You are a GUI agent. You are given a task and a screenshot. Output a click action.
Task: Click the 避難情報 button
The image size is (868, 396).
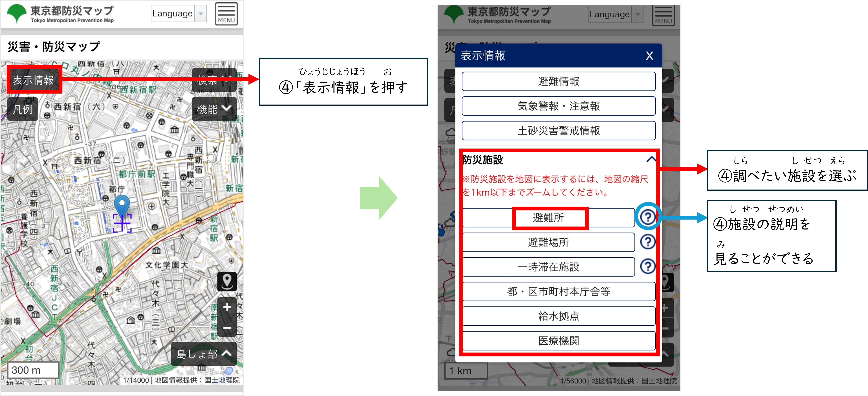point(558,81)
